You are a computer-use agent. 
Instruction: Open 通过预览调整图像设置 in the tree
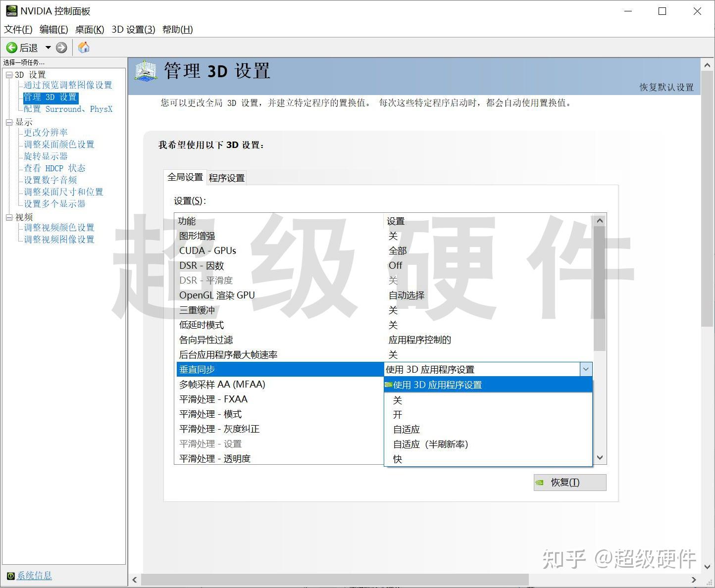[x=68, y=85]
